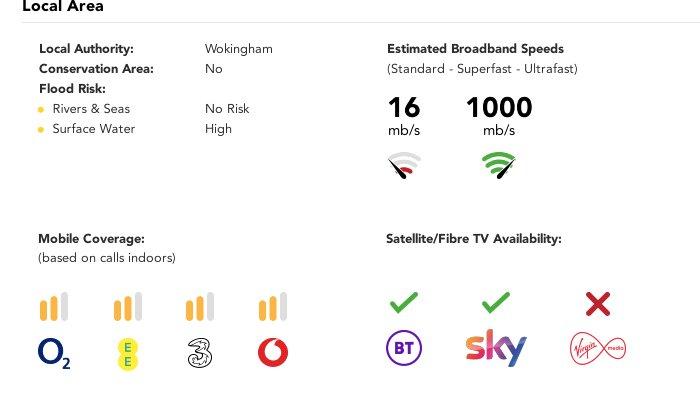The height and width of the screenshot is (419, 700).
Task: Select the Sky logo
Action: point(496,348)
